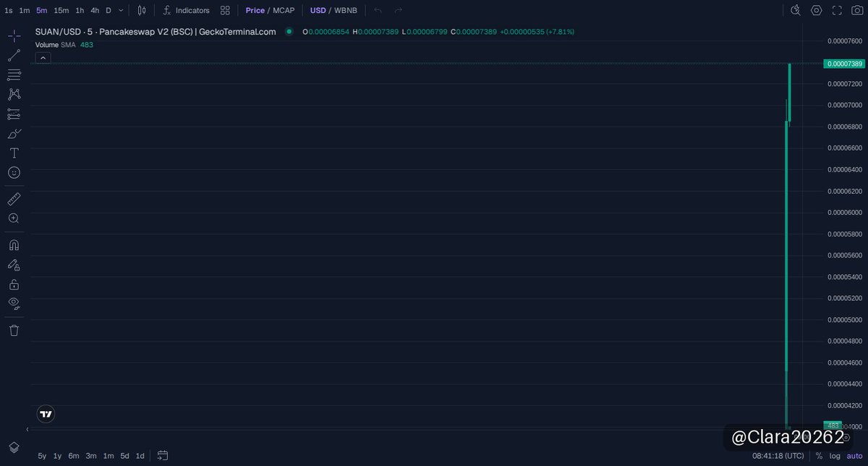868x466 pixels.
Task: Click the trash icon to remove drawings
Action: [x=14, y=330]
